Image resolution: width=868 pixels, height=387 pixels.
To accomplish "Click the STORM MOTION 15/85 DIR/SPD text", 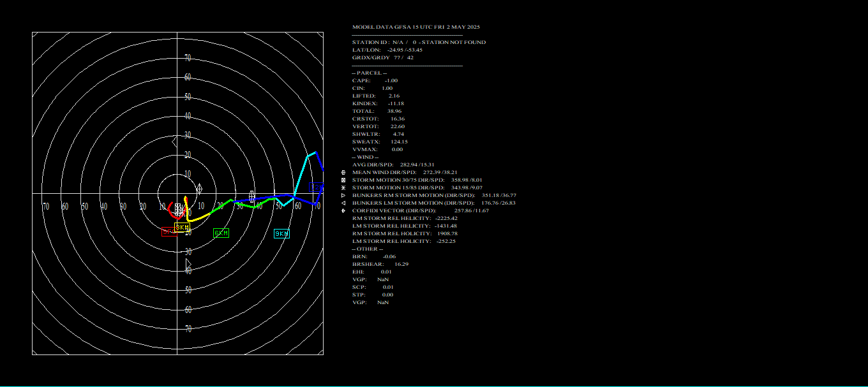I will tap(417, 187).
